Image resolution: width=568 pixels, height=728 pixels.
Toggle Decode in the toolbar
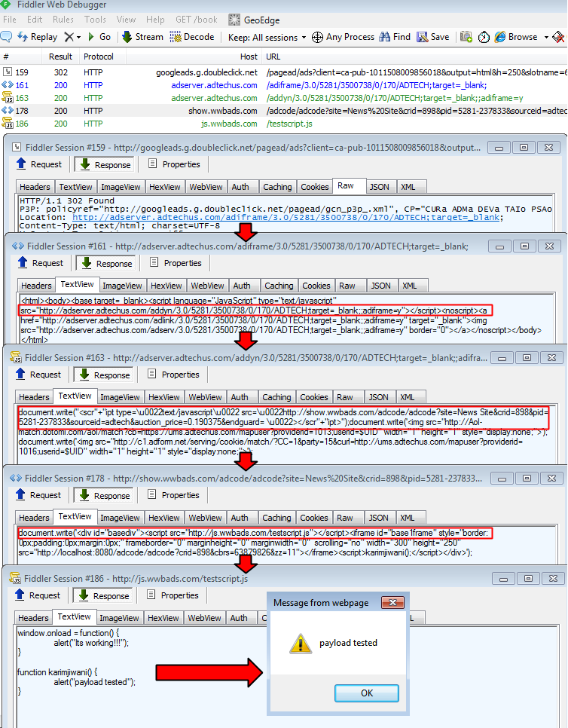tap(192, 37)
